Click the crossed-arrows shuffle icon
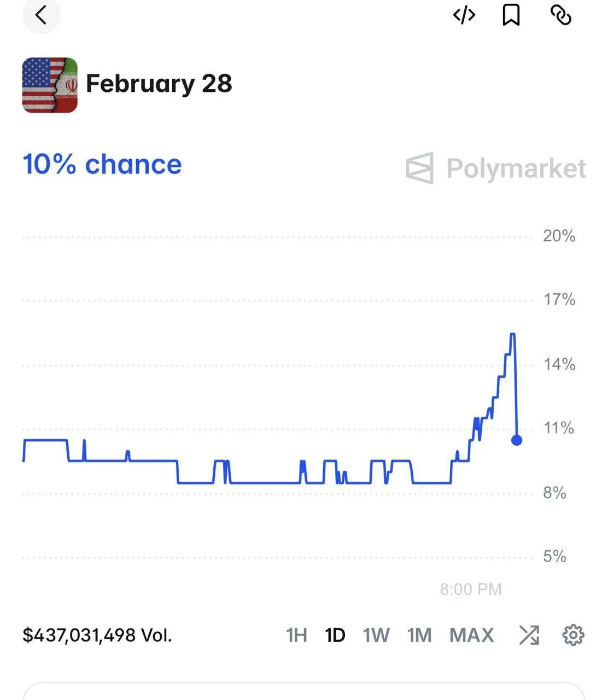This screenshot has height=700, width=608. 529,635
